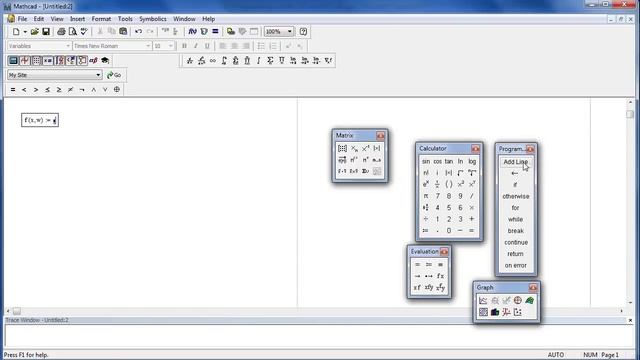
Task: Click the Insert Function f(x) icon
Action: [192, 31]
